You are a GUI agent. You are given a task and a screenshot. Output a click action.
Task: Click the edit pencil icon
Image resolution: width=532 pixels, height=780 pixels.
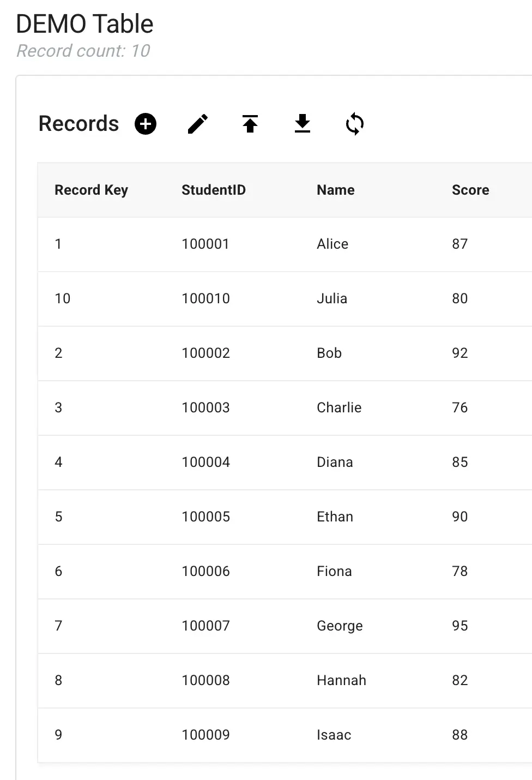point(198,124)
